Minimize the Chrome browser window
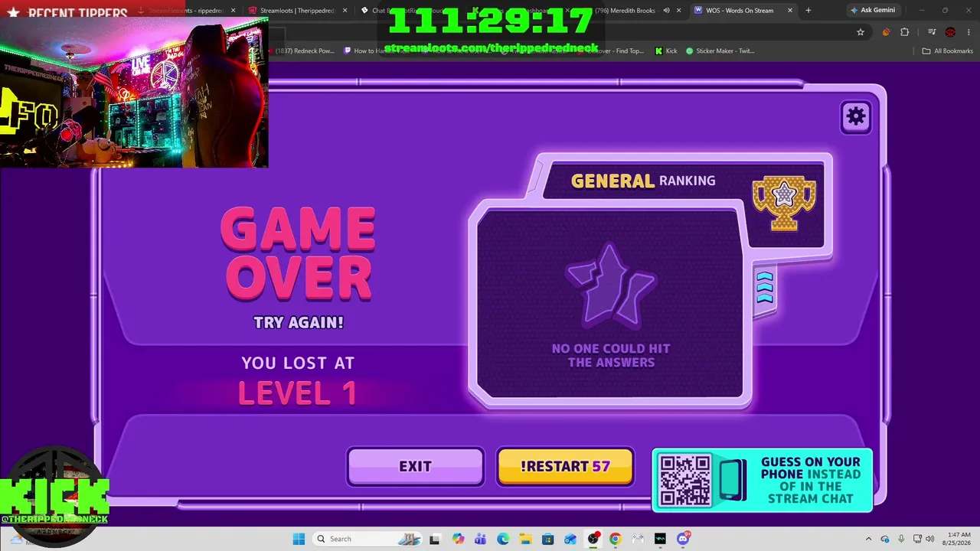The height and width of the screenshot is (551, 980). click(923, 11)
